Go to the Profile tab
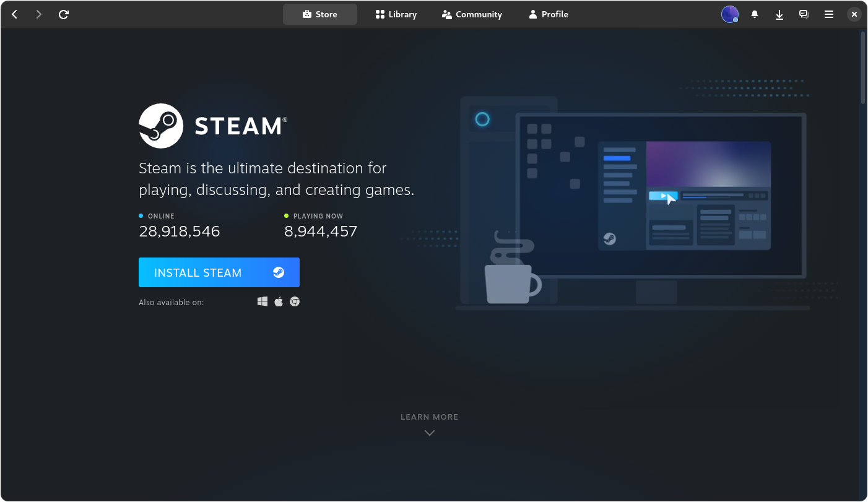The width and height of the screenshot is (868, 502). (549, 14)
